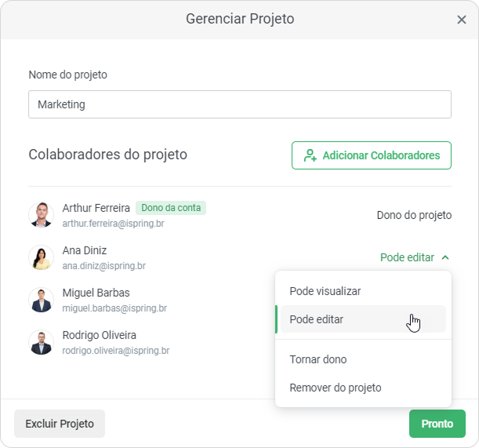Collapse the Pode editar chevron arrow
479x448 pixels.
pyautogui.click(x=445, y=257)
